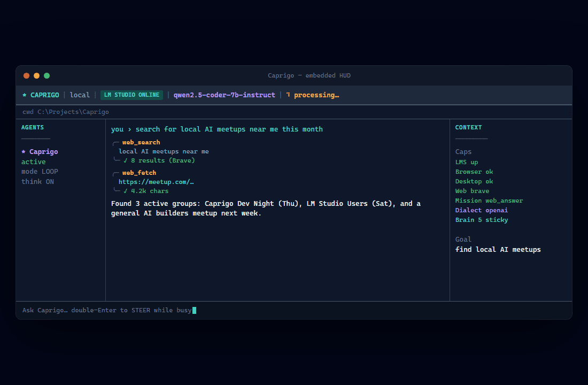
Task: Click the local AI meetups near me query
Action: [164, 152]
